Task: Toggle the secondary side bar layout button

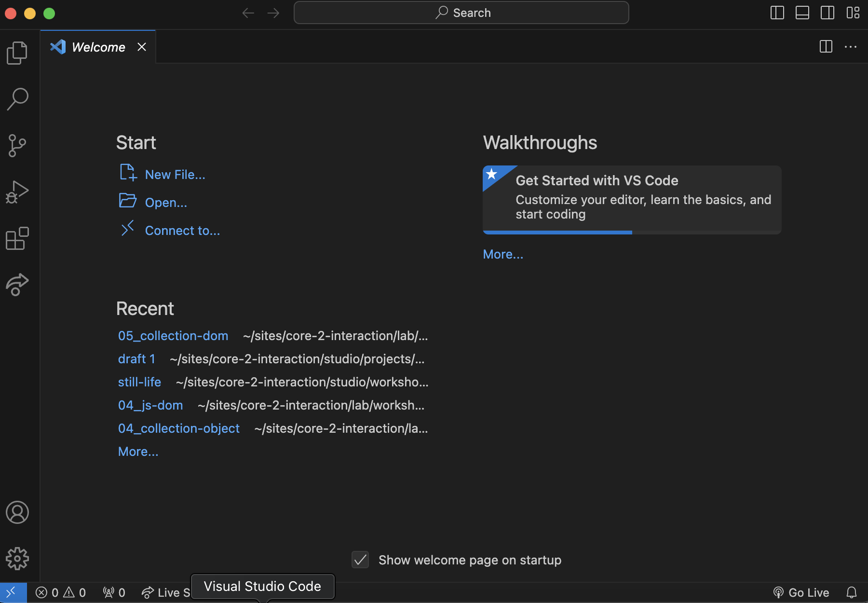Action: 827,13
